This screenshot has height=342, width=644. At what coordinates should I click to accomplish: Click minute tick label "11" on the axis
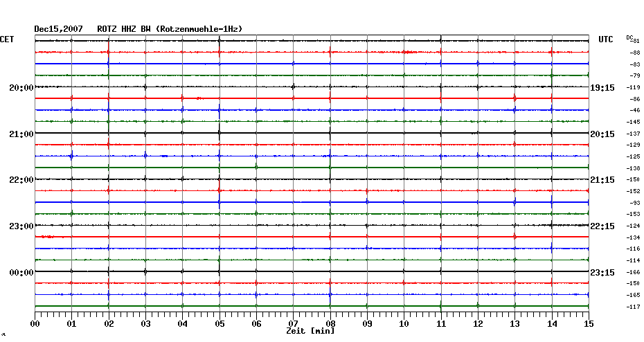tap(441, 324)
